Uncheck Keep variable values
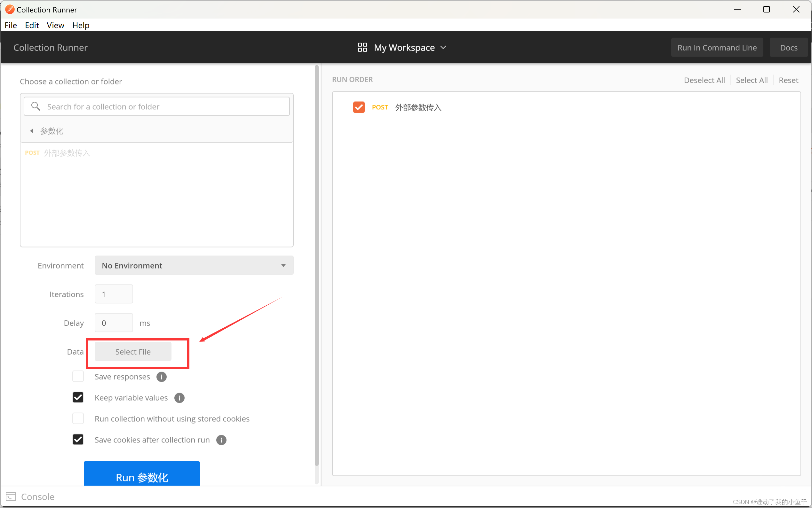Image resolution: width=812 pixels, height=508 pixels. pos(78,397)
